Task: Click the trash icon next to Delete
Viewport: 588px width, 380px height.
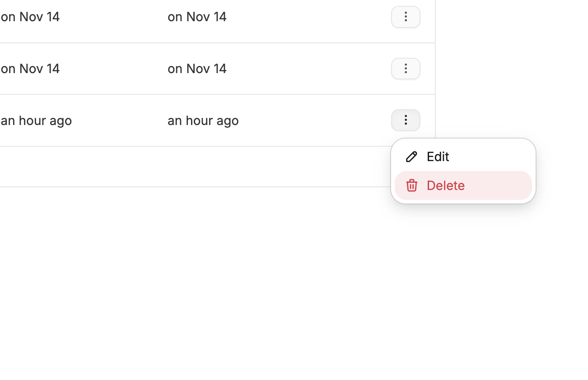Action: tap(411, 185)
